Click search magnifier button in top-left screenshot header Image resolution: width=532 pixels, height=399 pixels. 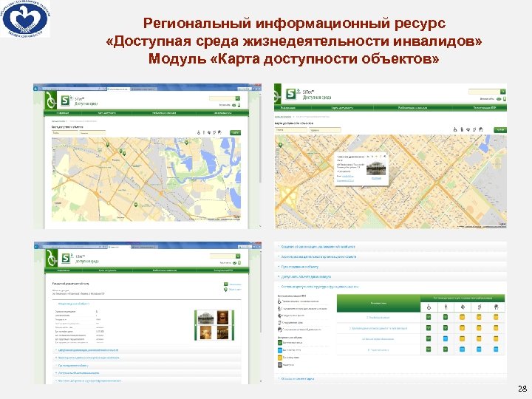tap(238, 98)
